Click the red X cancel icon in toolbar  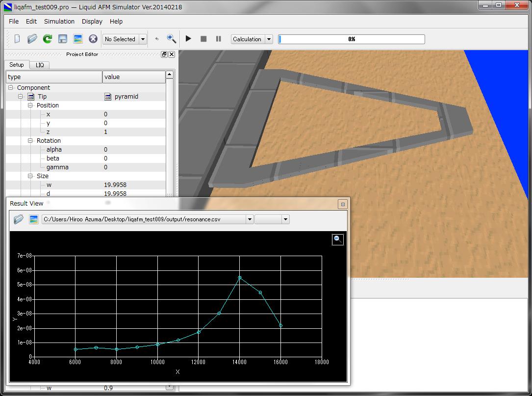tap(93, 39)
